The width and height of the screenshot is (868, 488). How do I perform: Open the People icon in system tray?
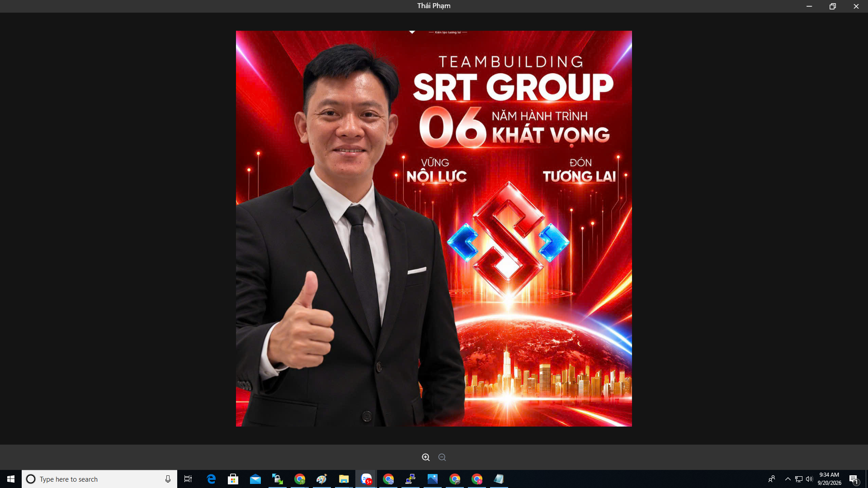coord(772,479)
